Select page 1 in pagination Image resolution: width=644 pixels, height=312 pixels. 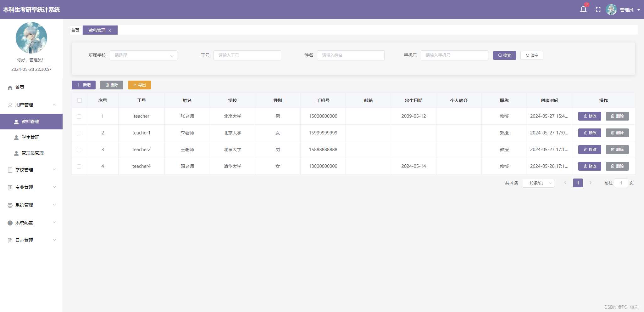click(578, 183)
